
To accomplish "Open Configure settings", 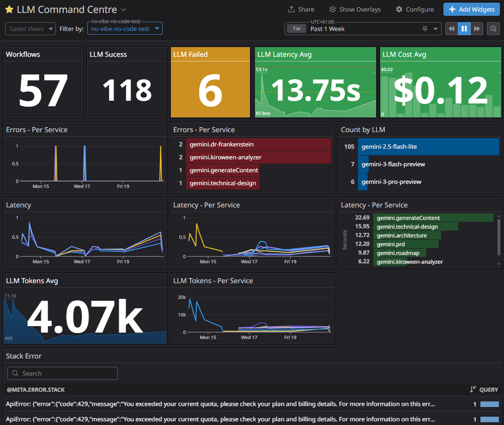I will pos(415,9).
